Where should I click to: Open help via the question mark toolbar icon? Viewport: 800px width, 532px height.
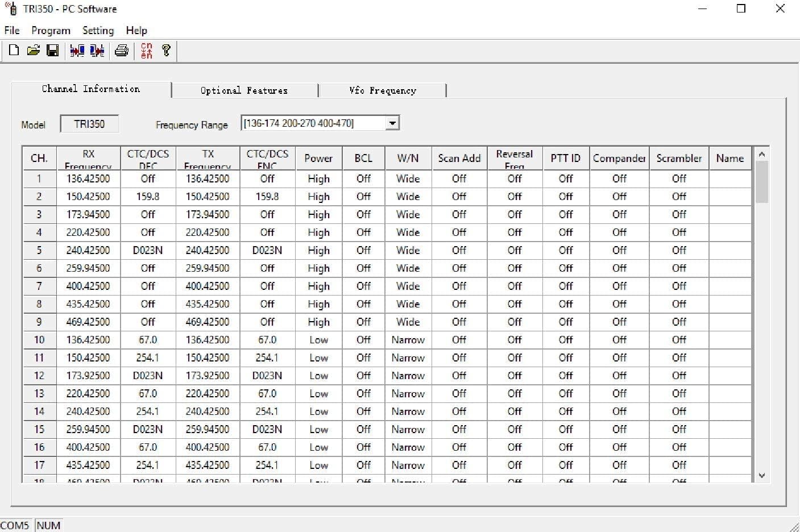[165, 51]
